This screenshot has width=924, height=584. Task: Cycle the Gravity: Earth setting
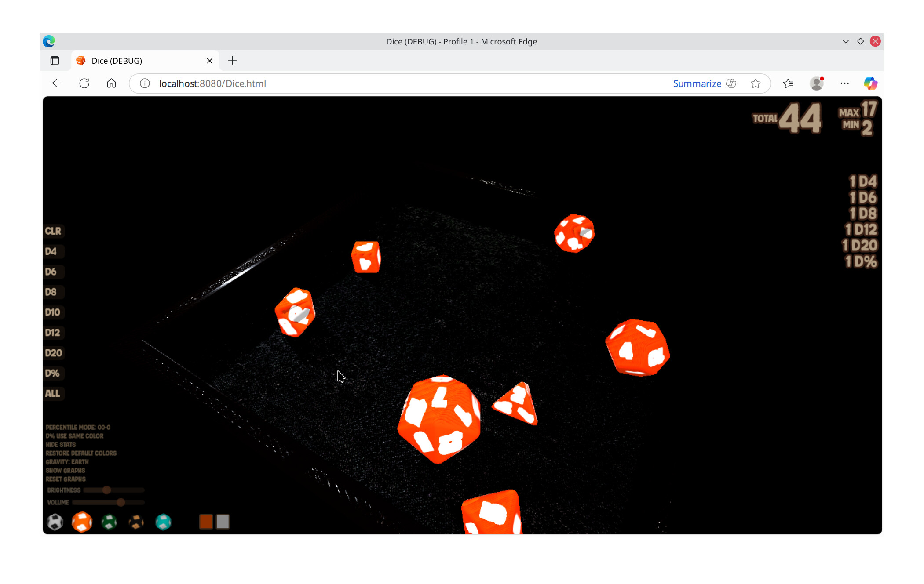tap(67, 462)
